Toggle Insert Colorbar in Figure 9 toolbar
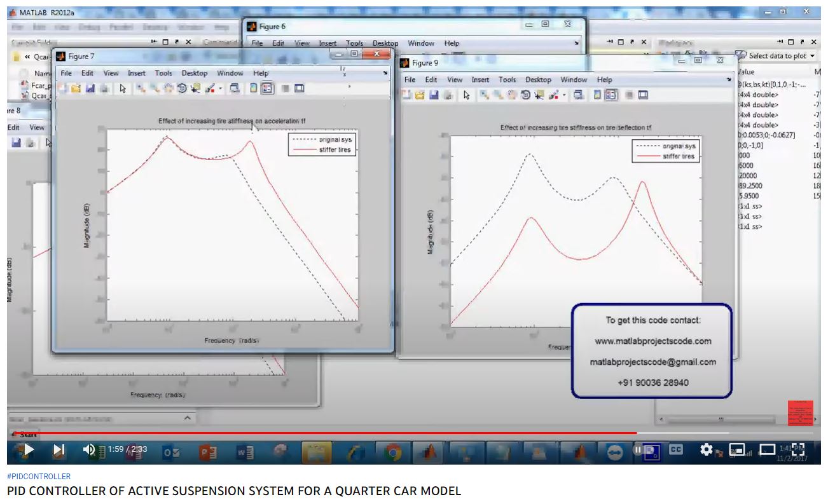828x504 pixels. coord(598,95)
